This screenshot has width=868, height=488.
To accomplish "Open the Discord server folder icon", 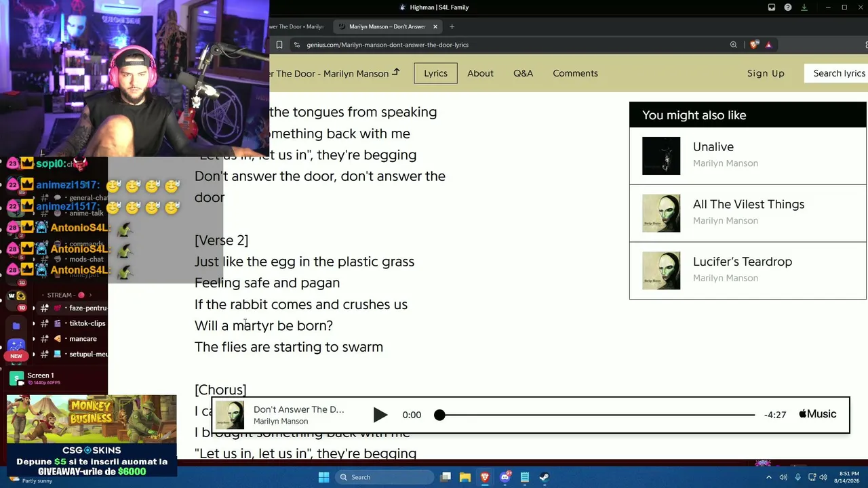I will 16,326.
